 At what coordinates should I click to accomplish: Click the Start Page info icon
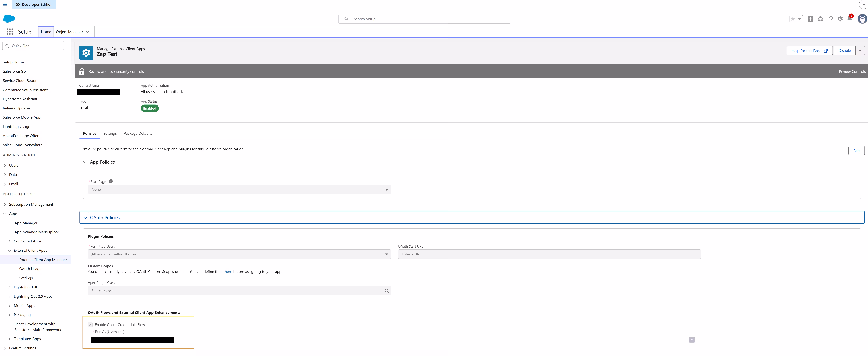pyautogui.click(x=111, y=181)
